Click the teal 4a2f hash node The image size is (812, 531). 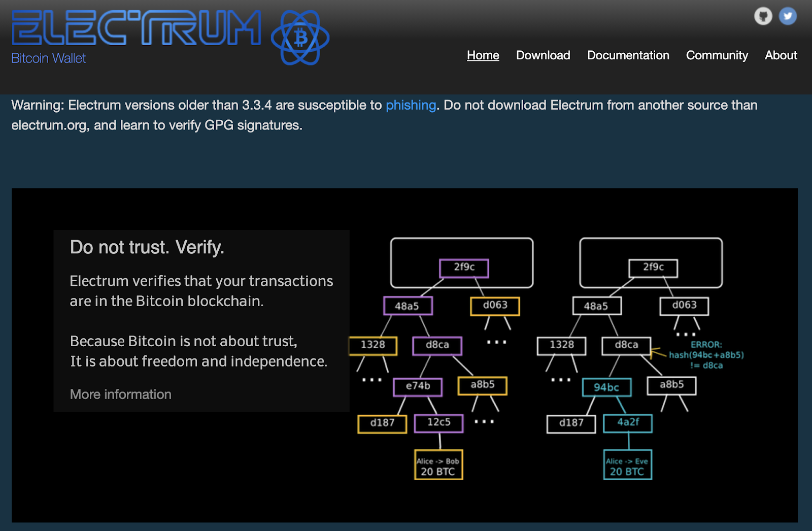(628, 422)
